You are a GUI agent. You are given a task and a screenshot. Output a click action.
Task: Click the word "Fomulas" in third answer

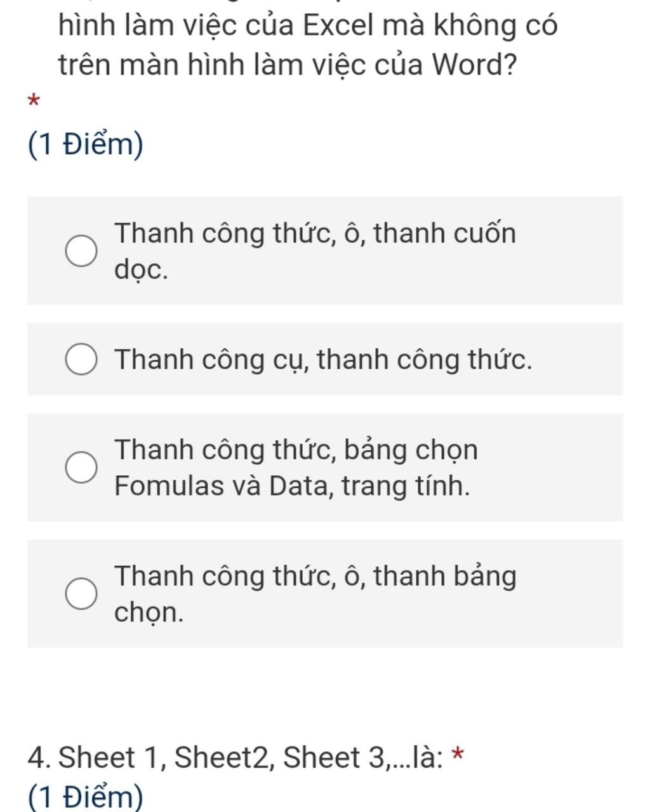159,486
